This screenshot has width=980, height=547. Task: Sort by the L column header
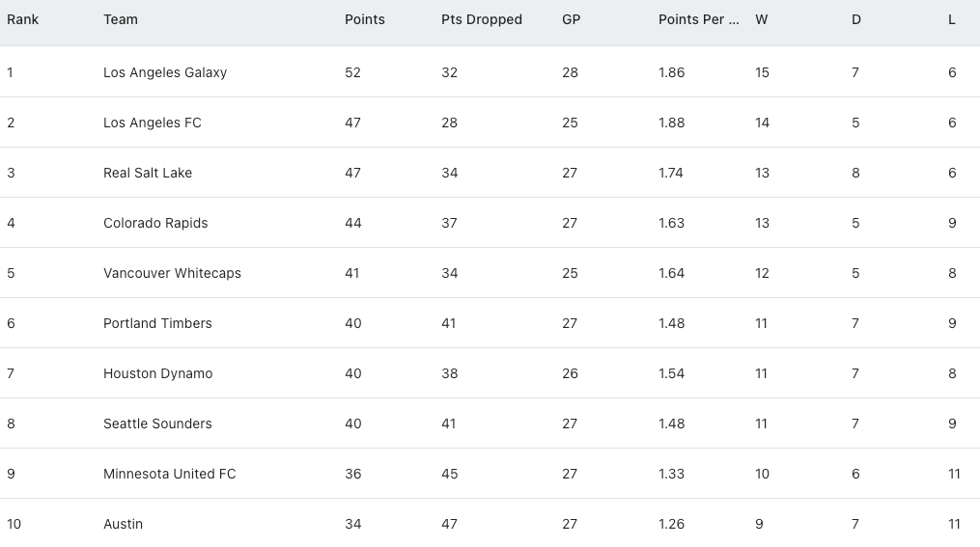click(x=951, y=19)
